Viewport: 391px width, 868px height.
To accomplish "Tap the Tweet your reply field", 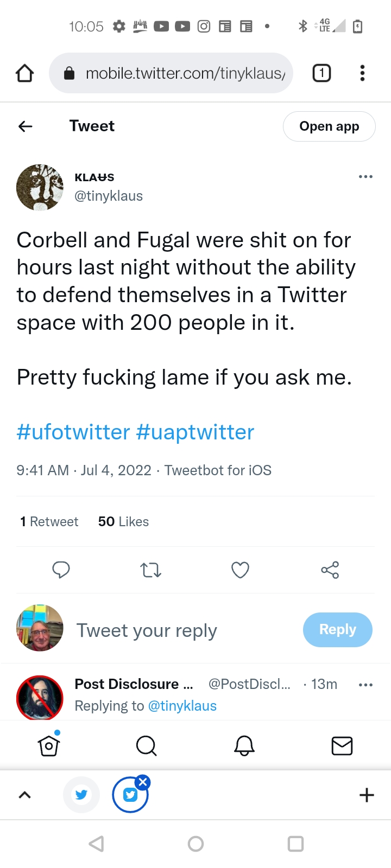I will point(147,630).
